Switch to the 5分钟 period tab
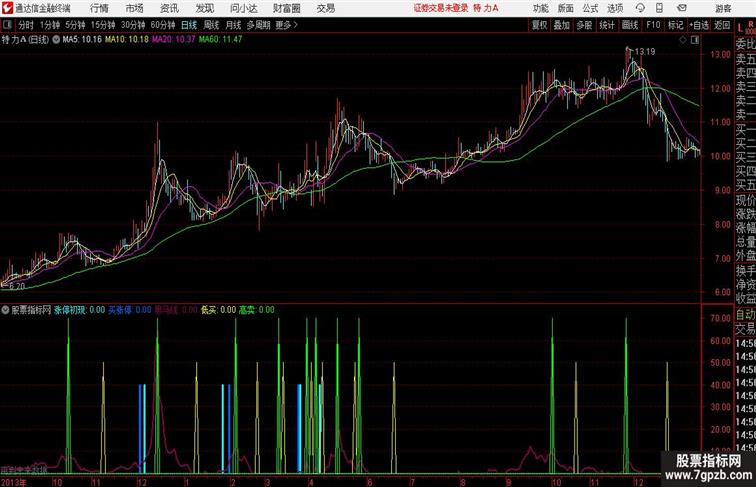This screenshot has height=487, width=756. click(x=75, y=25)
